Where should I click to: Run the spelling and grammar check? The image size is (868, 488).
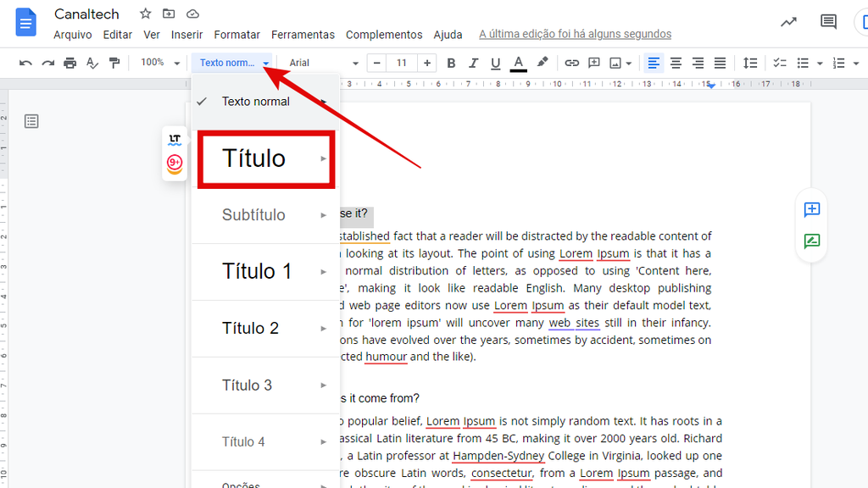click(x=92, y=63)
